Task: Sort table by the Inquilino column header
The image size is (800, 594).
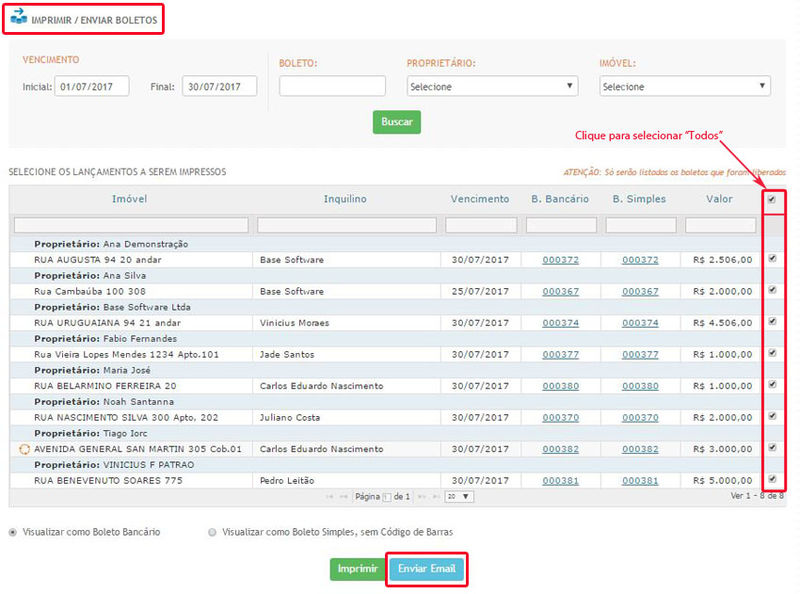Action: 345,199
